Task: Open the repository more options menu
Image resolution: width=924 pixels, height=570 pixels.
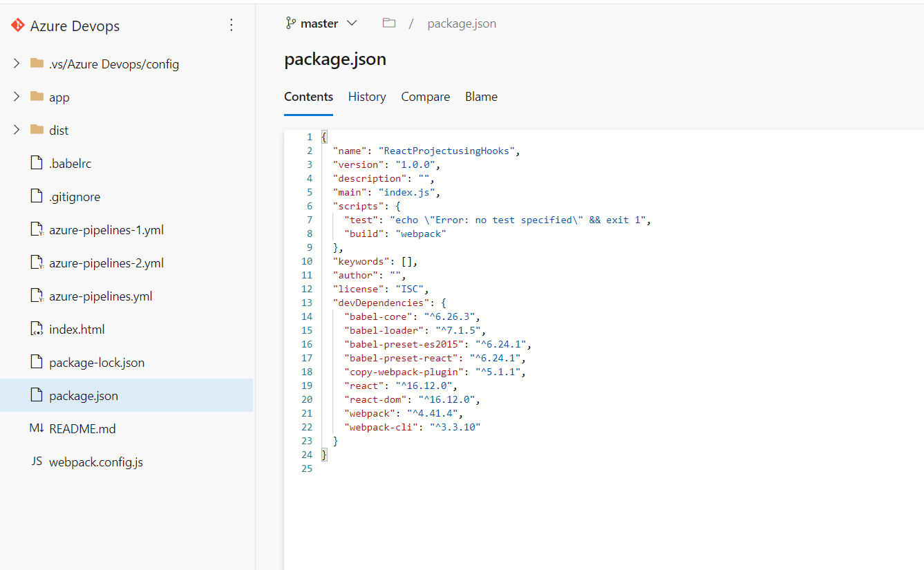Action: (x=232, y=25)
